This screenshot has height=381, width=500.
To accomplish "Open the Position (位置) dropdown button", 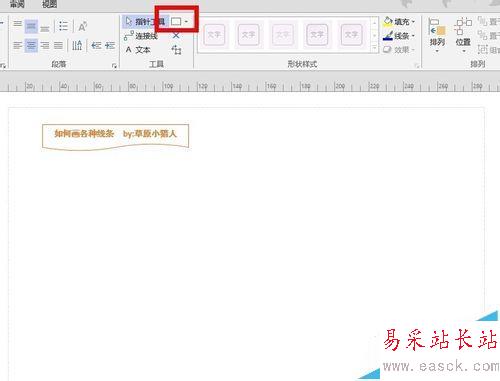I will [x=463, y=36].
